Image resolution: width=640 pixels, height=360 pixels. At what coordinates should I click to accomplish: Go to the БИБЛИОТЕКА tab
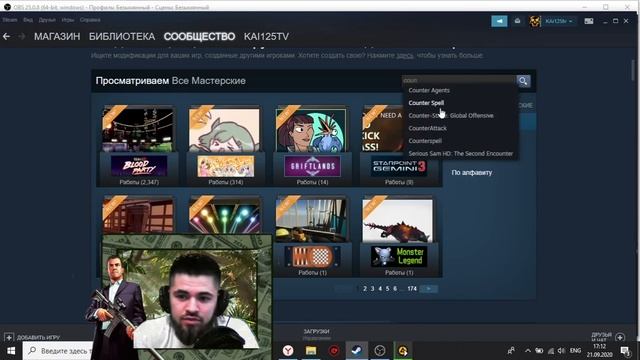point(122,36)
